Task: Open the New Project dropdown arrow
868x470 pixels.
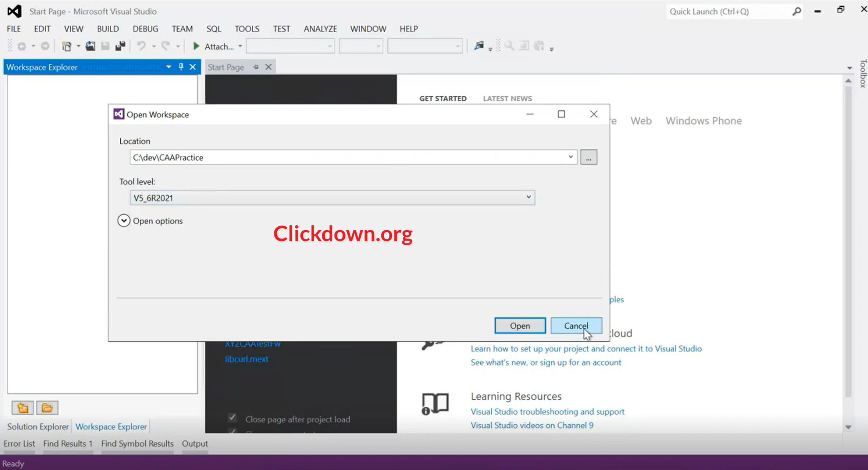Action: pyautogui.click(x=78, y=46)
